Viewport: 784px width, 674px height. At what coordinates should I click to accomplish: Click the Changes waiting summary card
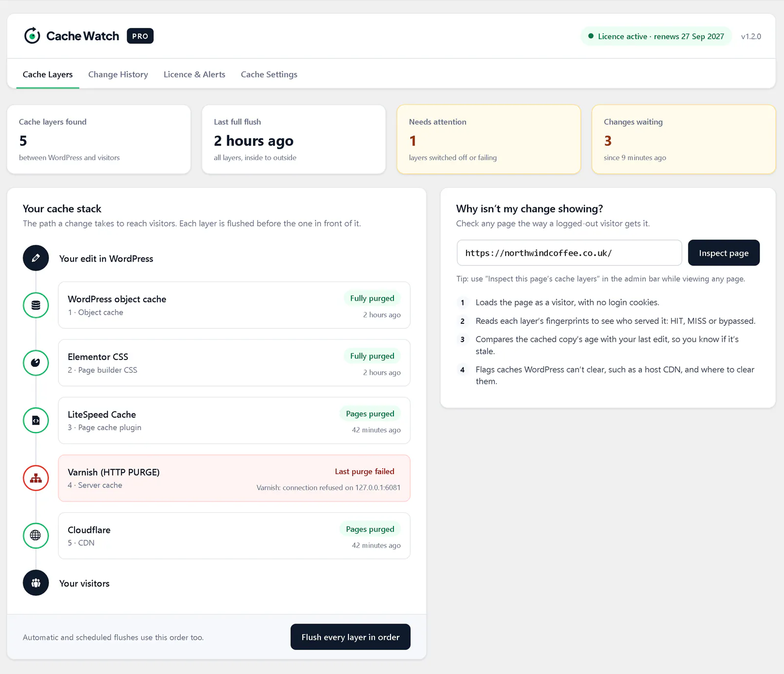pos(684,139)
